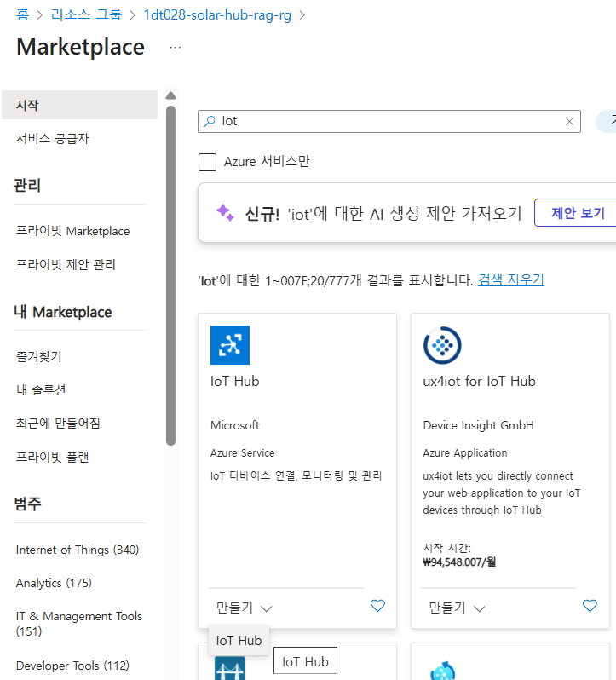This screenshot has height=680, width=616.
Task: Filter by Internet of Things (340)
Action: pos(78,550)
